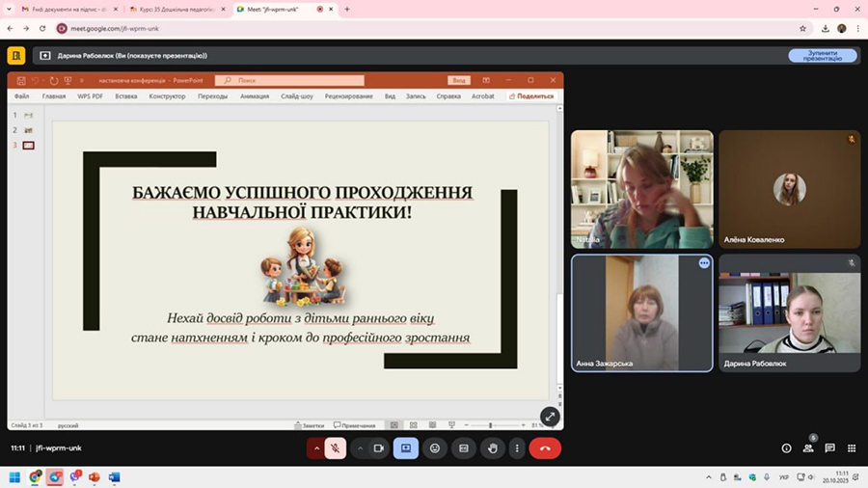Viewport: 868px width, 488px height.
Task: Raise hand in the meeting
Action: click(493, 447)
